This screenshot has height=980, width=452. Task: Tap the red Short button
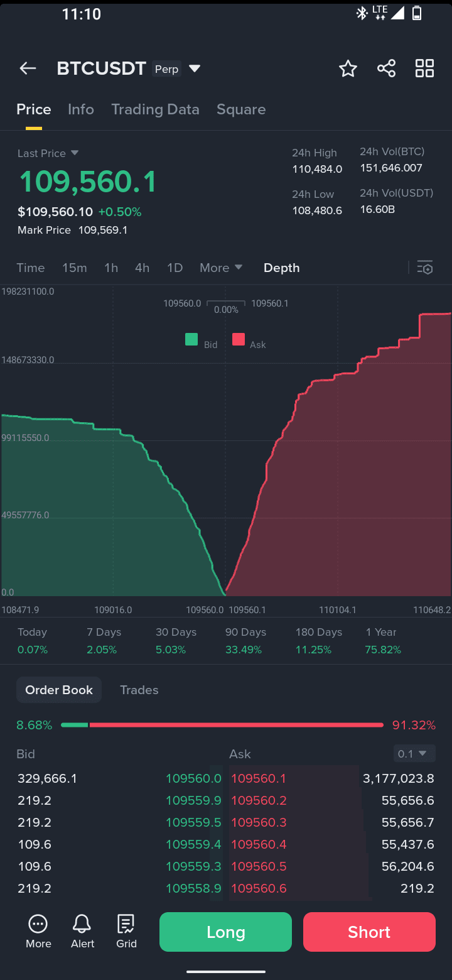(x=369, y=932)
